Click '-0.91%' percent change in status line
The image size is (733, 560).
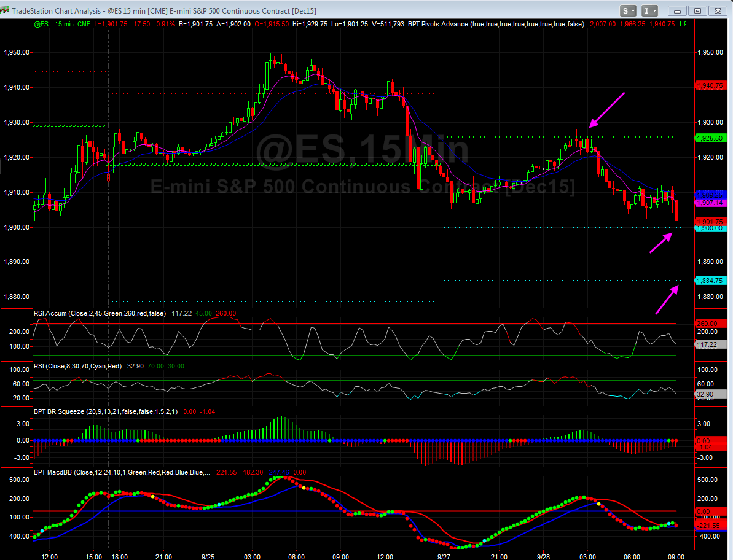[x=165, y=25]
